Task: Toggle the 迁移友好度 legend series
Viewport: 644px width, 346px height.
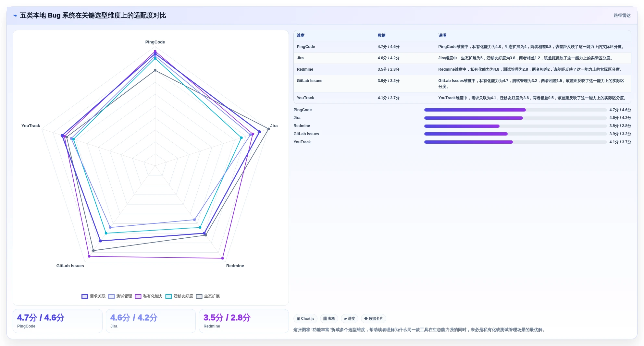Action: (179, 296)
